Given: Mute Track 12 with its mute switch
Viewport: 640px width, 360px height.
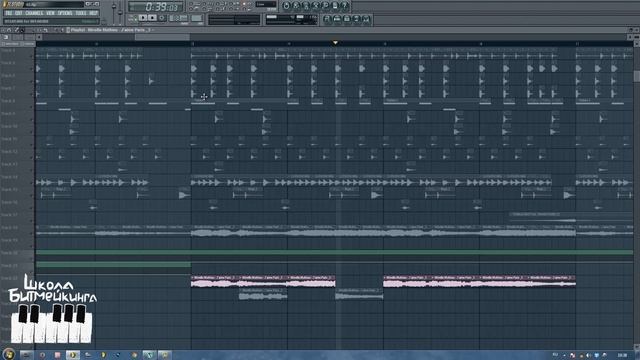Looking at the screenshot, I should click(x=32, y=158).
